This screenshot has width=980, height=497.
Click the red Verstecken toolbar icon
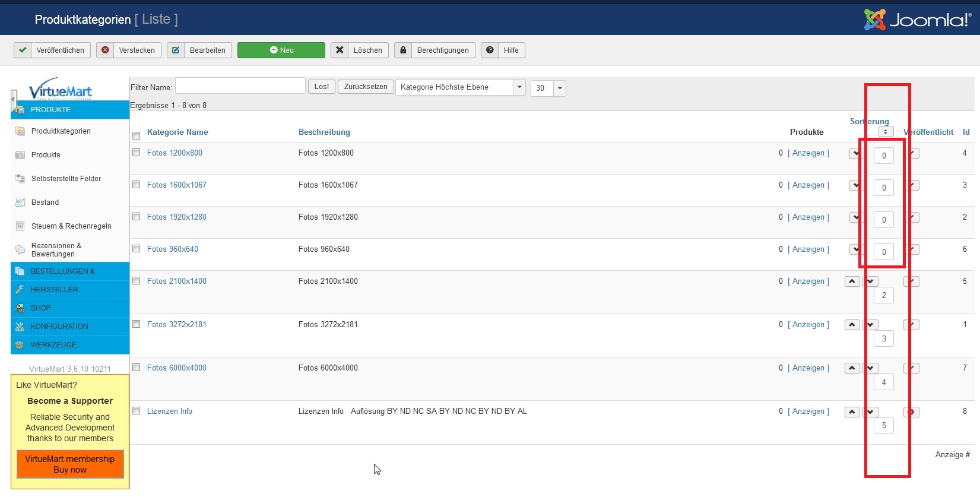(105, 50)
